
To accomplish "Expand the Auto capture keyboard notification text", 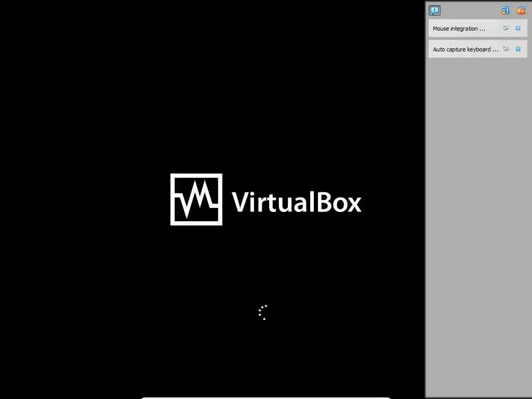I will tap(465, 49).
